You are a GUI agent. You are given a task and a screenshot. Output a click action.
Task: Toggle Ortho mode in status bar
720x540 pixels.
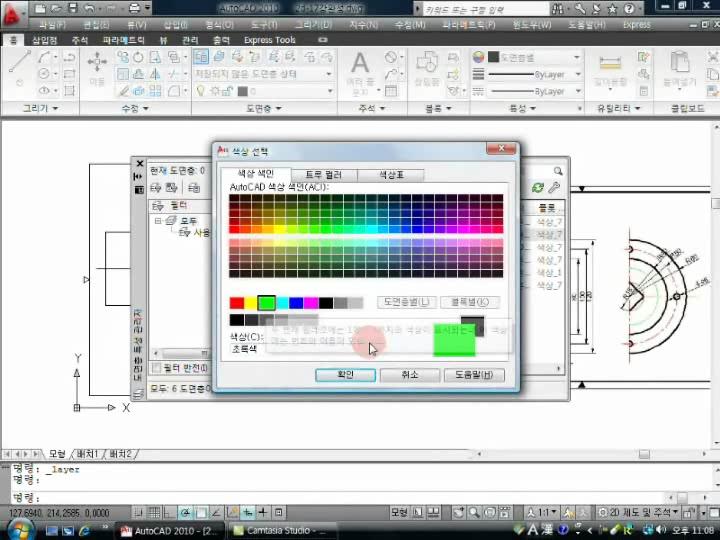coord(169,512)
